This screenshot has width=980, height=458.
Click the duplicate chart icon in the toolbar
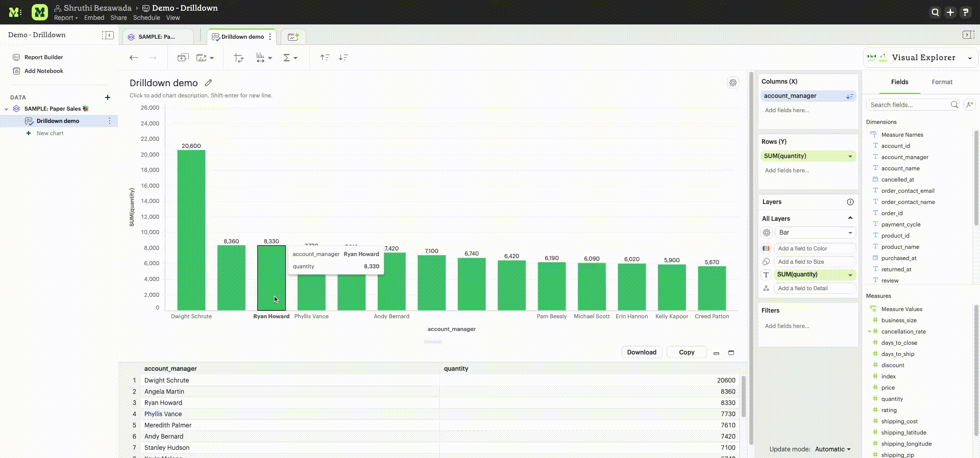point(183,58)
